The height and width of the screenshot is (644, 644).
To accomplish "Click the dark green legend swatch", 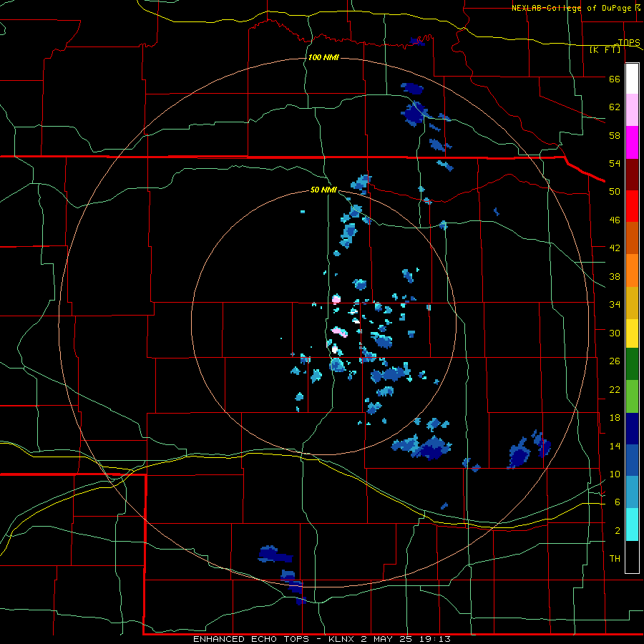I will click(632, 364).
